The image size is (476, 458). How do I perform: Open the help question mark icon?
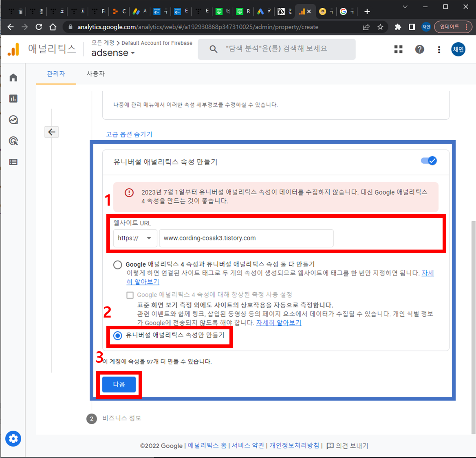419,49
